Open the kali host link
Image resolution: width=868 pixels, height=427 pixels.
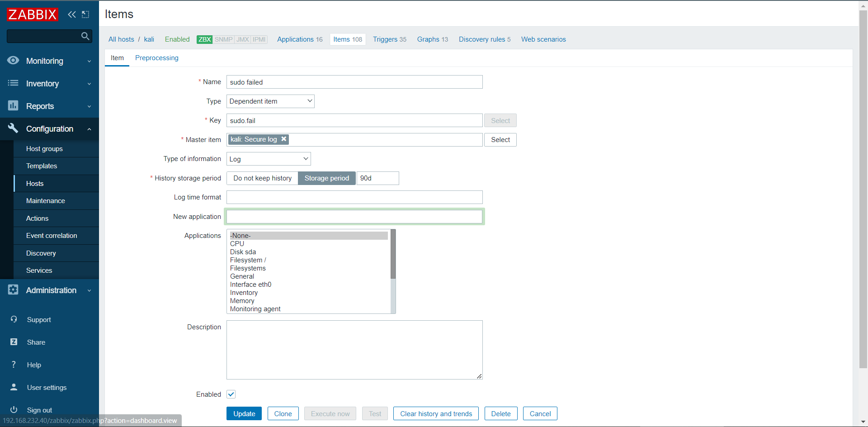[x=149, y=39]
